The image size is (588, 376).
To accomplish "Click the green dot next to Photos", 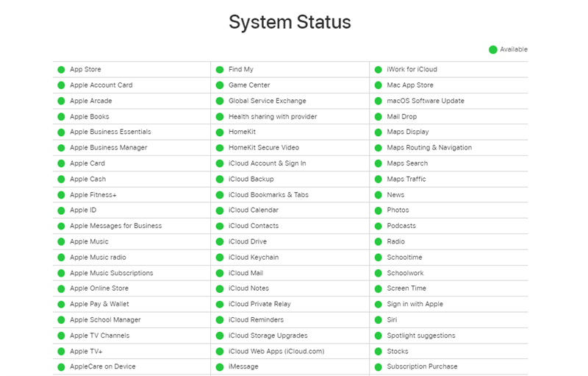I will (x=378, y=210).
